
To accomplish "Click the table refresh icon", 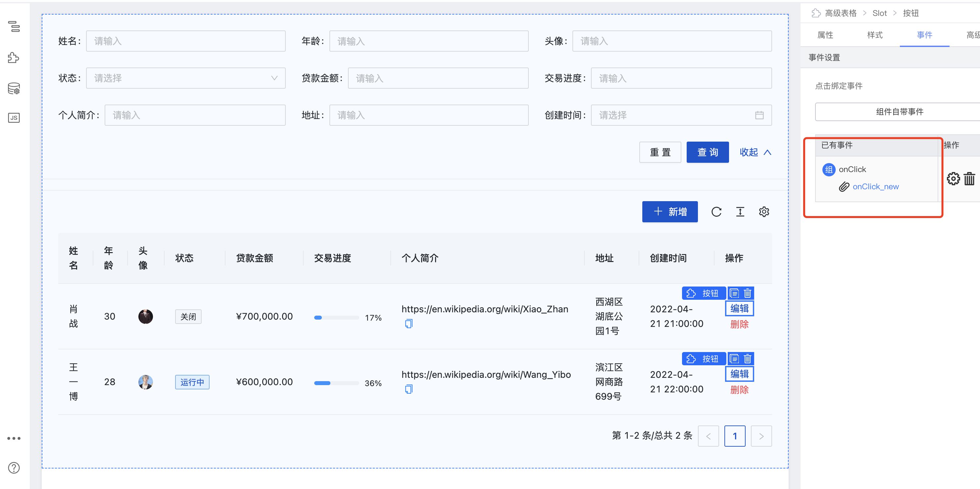I will [716, 212].
